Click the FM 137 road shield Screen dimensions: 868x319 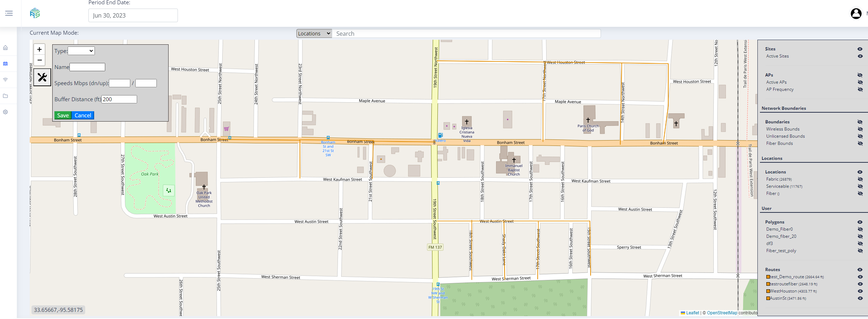pos(435,247)
